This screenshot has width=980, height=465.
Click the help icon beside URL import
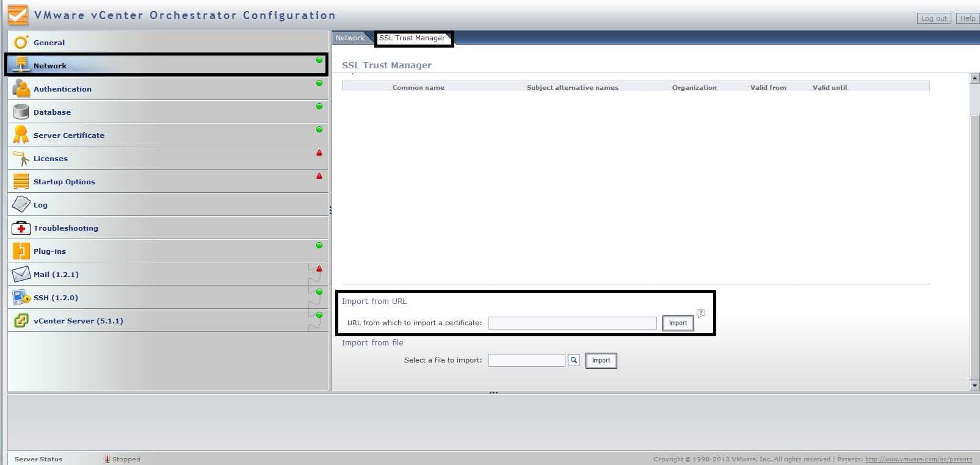click(x=701, y=313)
